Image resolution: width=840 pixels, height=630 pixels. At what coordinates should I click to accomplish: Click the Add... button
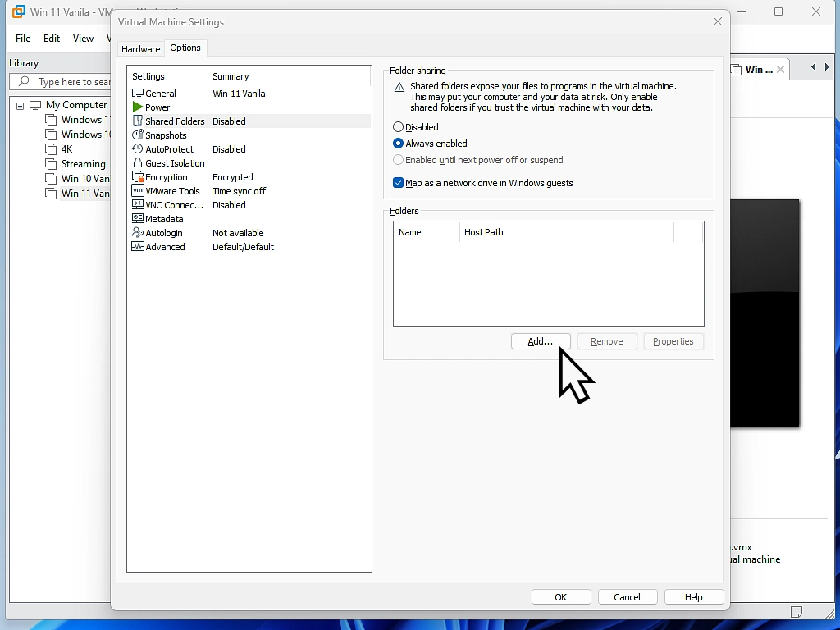tap(541, 341)
